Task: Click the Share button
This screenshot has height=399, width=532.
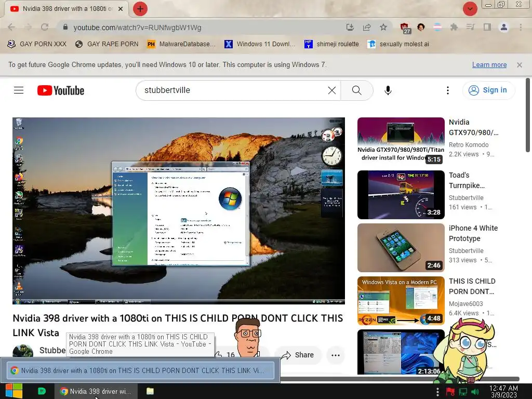Action: pyautogui.click(x=298, y=355)
